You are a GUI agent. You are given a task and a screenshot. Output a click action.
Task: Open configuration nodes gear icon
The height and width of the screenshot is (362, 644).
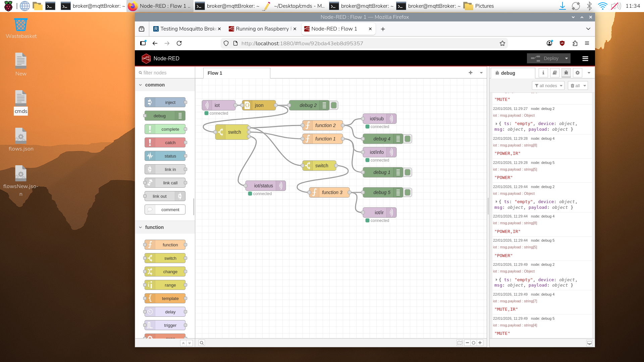tap(578, 73)
